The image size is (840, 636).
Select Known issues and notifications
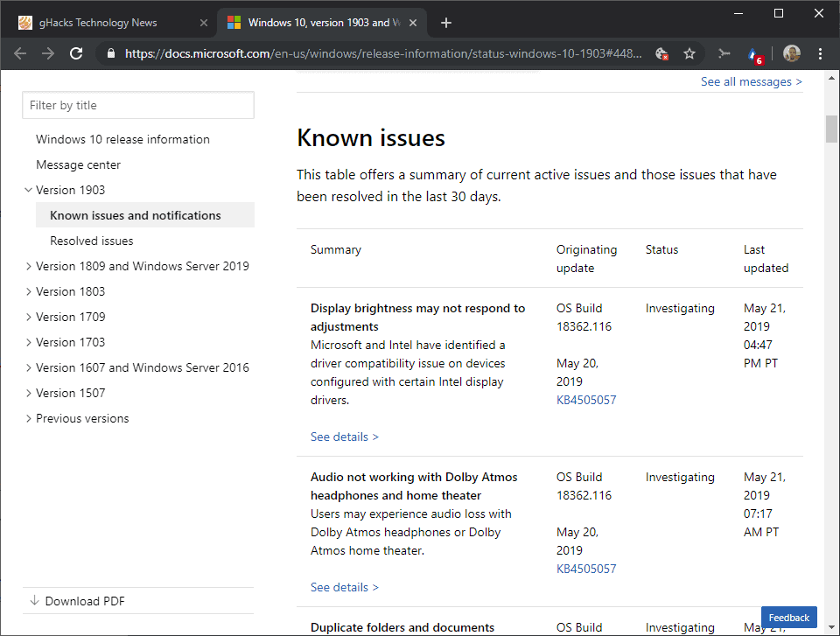[x=145, y=215]
